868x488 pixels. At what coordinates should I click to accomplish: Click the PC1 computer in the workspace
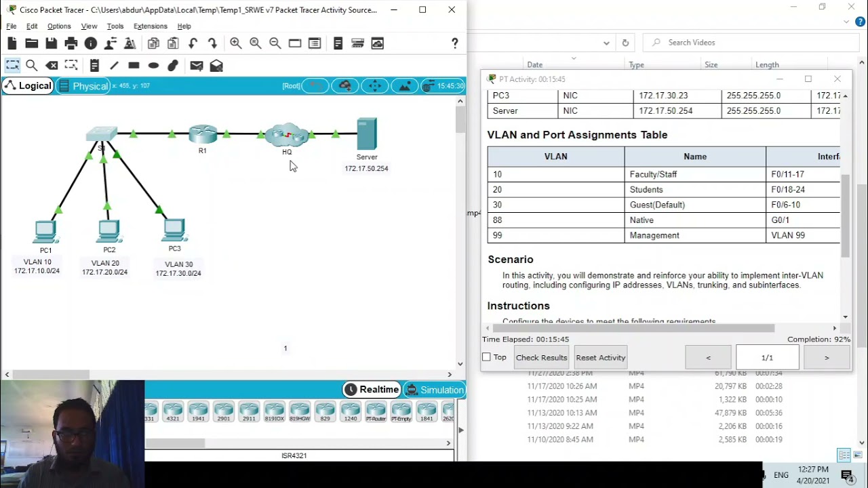tap(45, 232)
